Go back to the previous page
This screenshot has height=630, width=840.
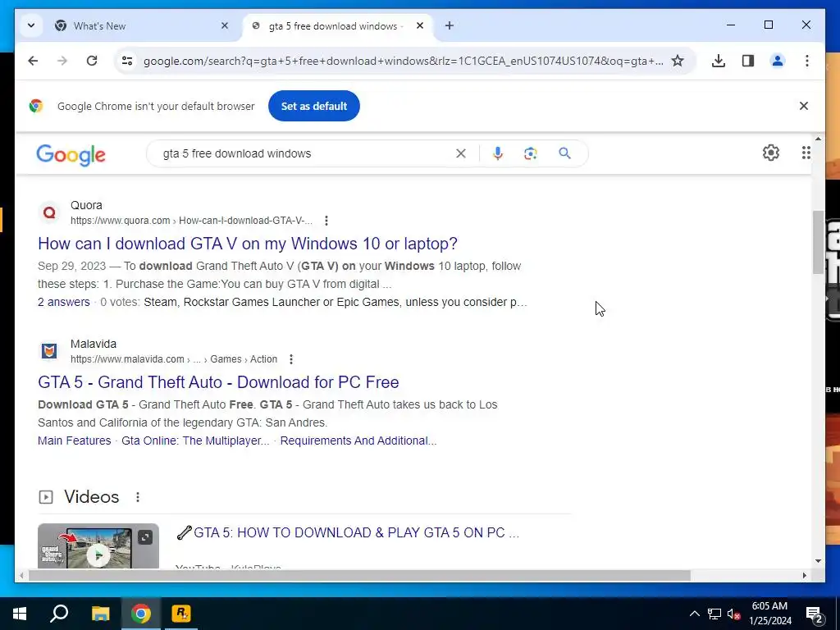(33, 61)
